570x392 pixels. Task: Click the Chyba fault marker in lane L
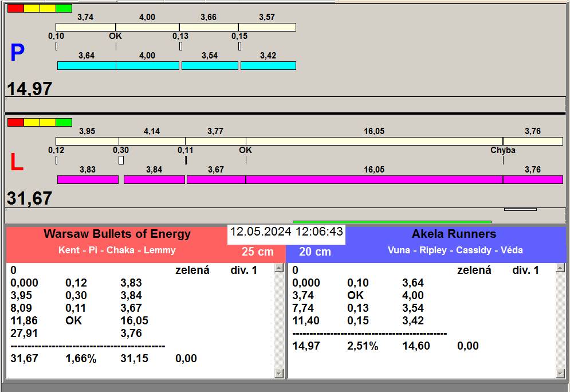click(x=502, y=150)
